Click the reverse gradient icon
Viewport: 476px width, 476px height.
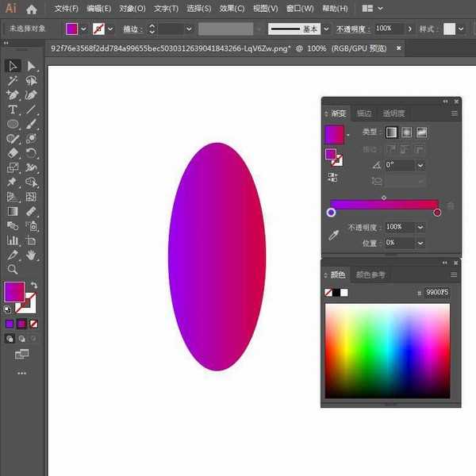(x=332, y=177)
